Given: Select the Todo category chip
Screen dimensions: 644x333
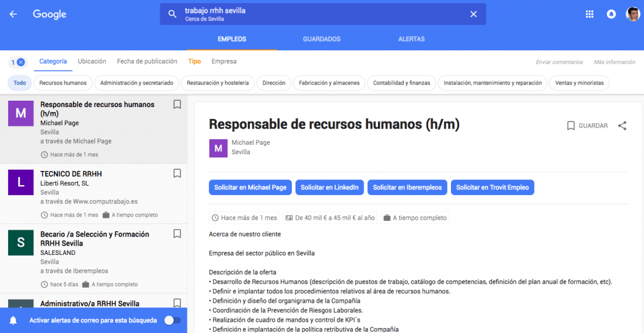Looking at the screenshot, I should 19,82.
